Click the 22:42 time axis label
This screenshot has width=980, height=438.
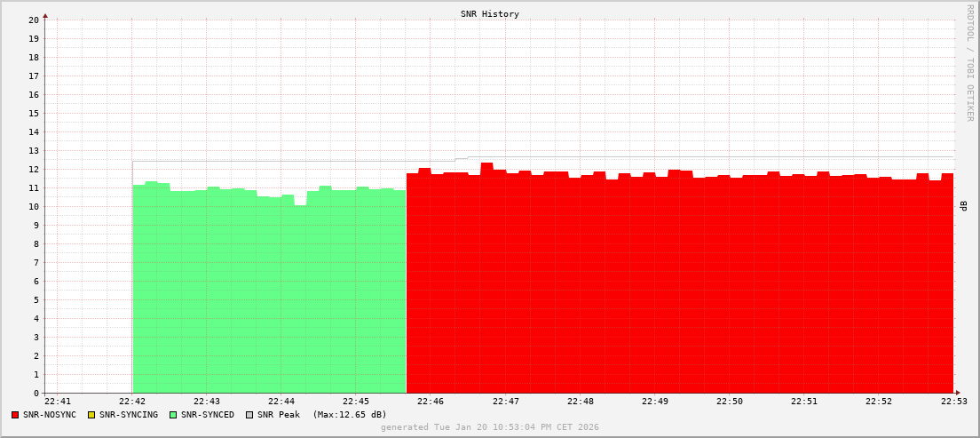point(132,402)
